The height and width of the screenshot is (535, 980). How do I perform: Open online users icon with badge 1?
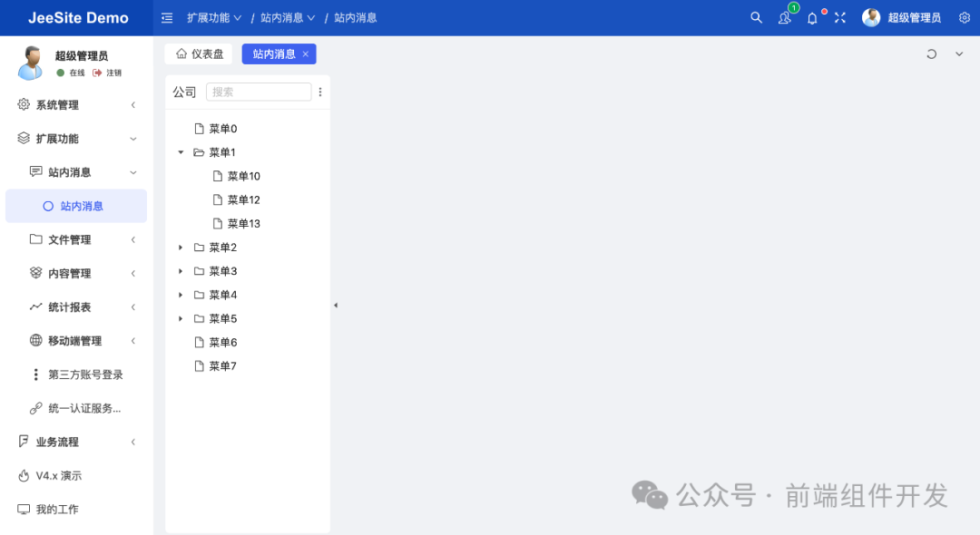pos(783,17)
